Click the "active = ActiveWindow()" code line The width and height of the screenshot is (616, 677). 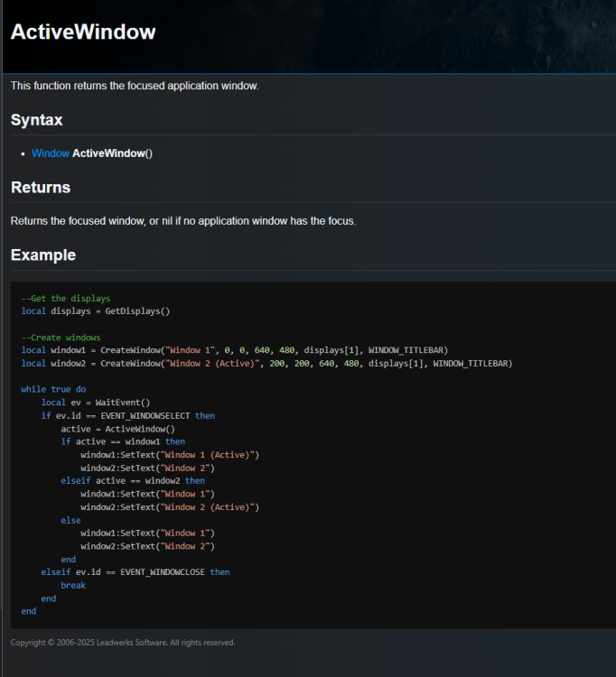click(117, 429)
